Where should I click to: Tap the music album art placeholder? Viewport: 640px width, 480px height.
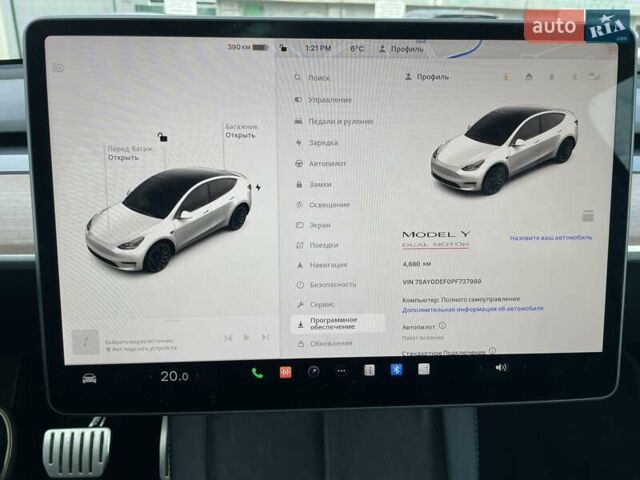point(86,342)
